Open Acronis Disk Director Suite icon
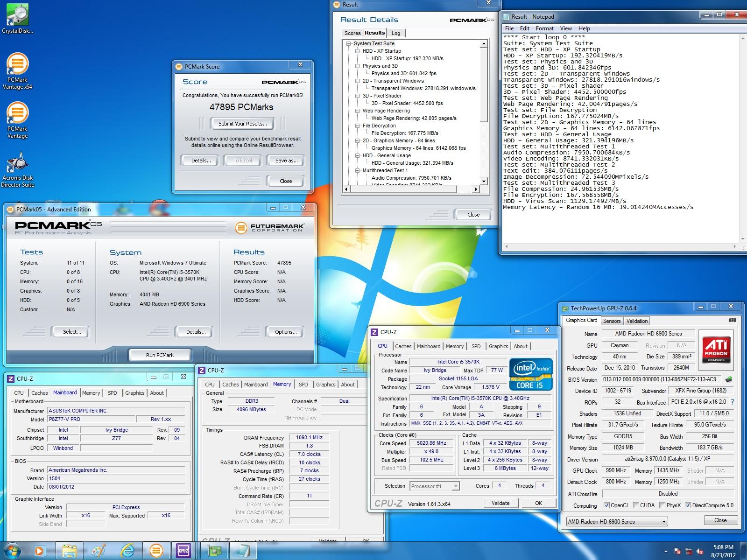Image resolution: width=747 pixels, height=560 pixels. coord(17,169)
